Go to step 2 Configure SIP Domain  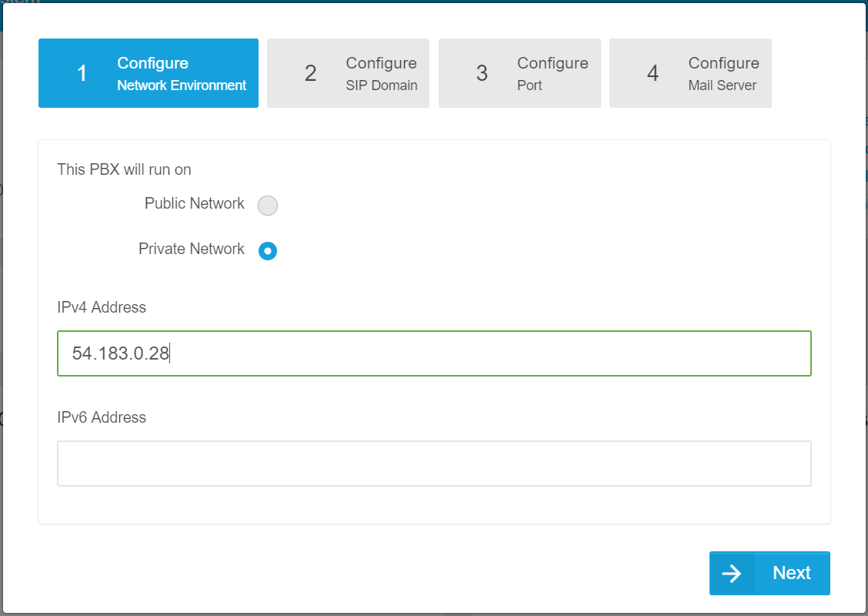348,73
